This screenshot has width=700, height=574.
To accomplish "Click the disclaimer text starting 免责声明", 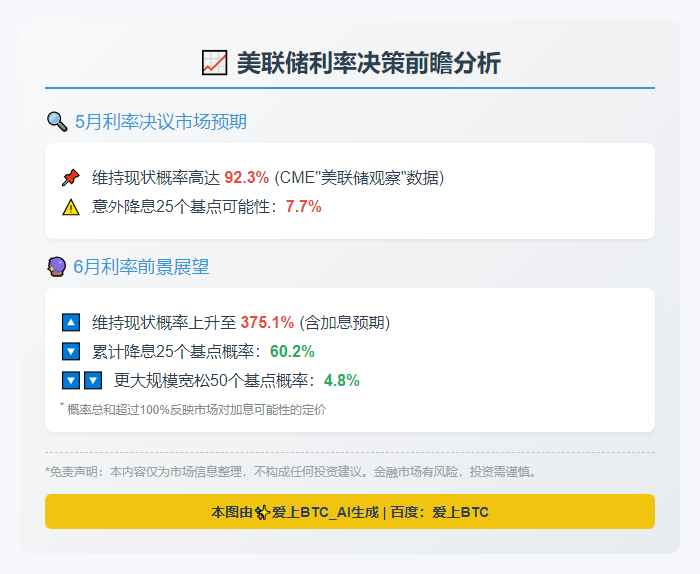I will (293, 472).
